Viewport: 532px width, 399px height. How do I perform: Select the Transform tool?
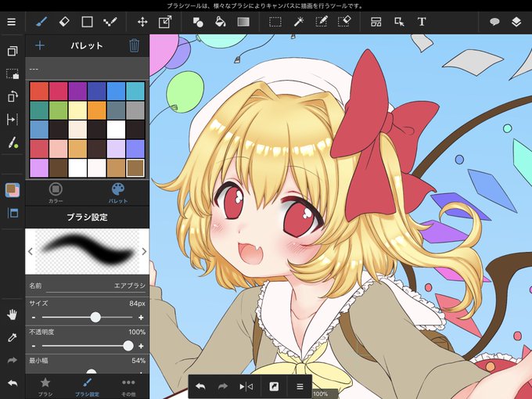pos(165,22)
